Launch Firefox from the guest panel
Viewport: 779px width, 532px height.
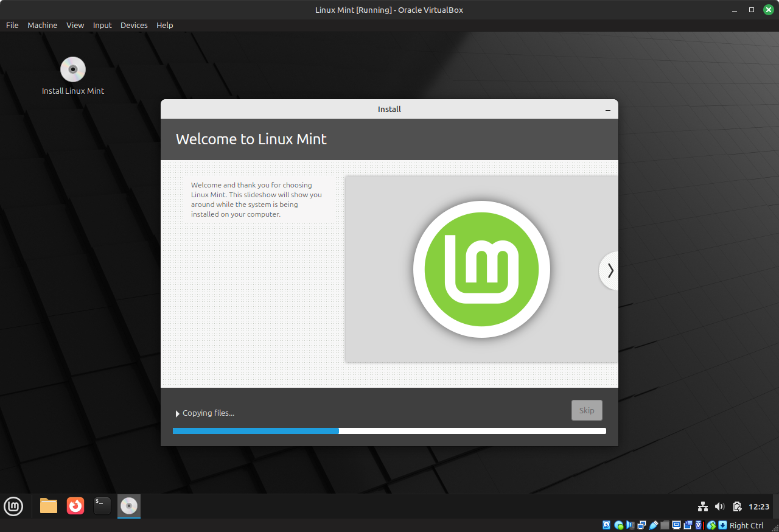pos(75,506)
